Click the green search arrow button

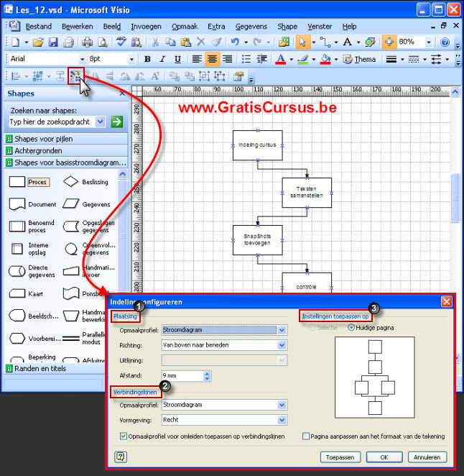(x=117, y=122)
